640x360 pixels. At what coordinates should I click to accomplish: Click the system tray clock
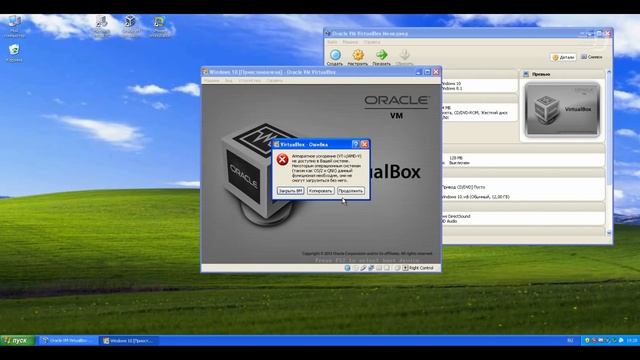click(632, 340)
